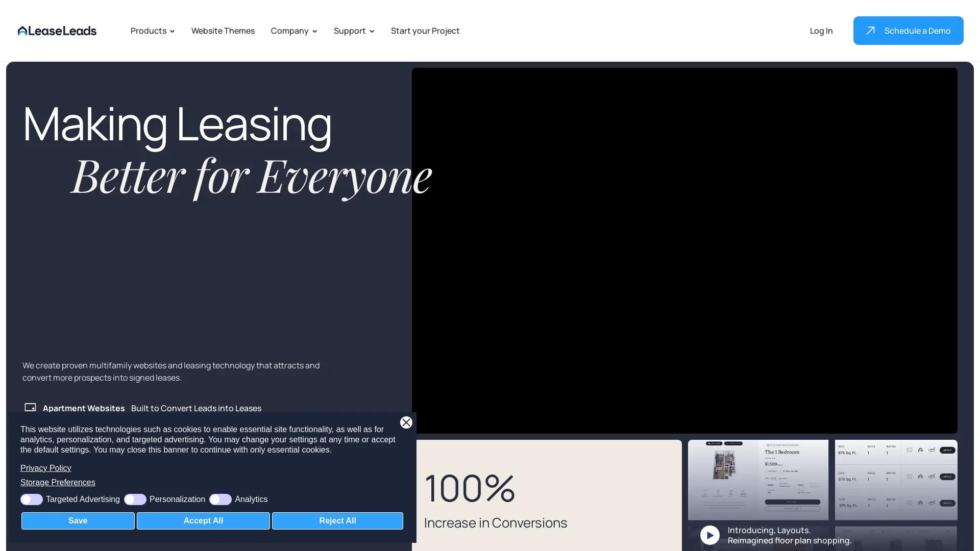Expand the Support dropdown

pos(354,31)
